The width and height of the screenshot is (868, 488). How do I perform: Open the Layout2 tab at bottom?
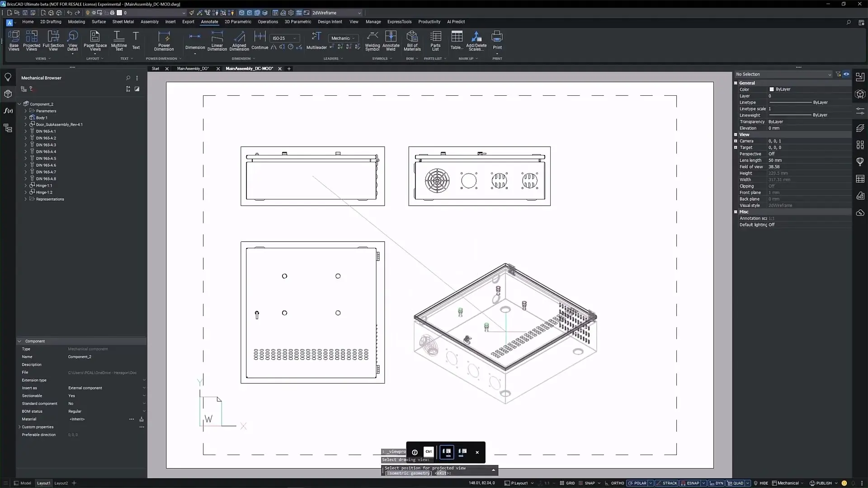61,483
